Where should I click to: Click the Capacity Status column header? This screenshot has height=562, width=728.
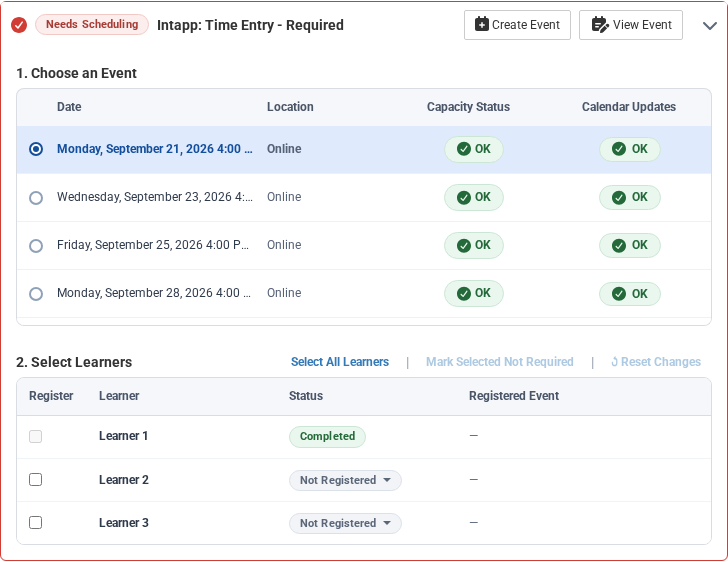coord(468,107)
